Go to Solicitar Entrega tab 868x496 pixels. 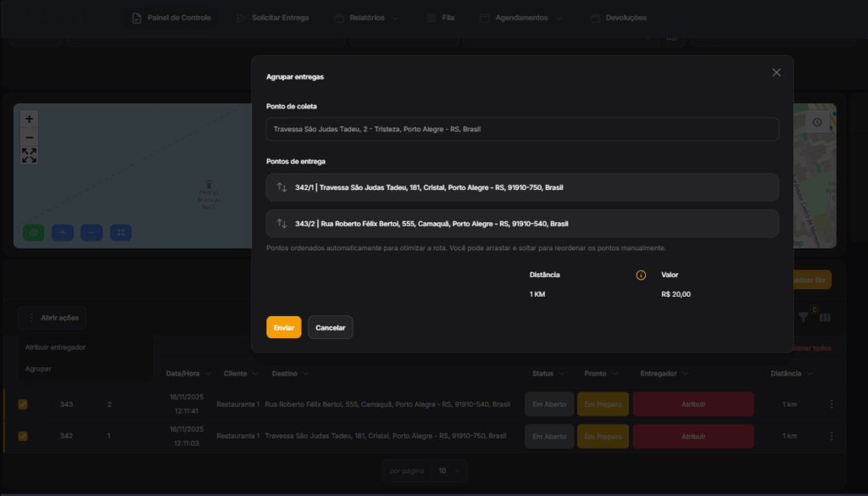tap(272, 18)
